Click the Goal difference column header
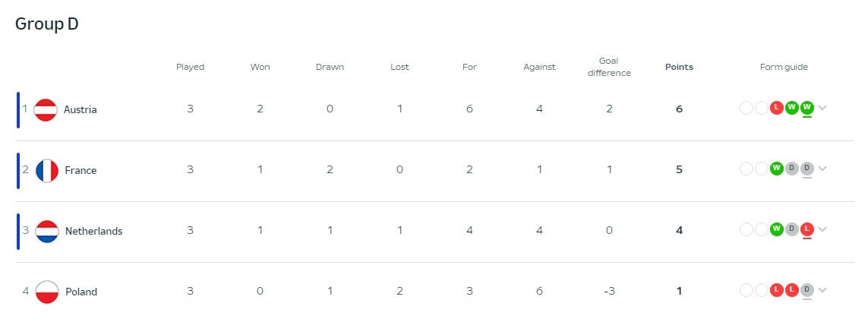868x322 pixels. coord(609,67)
